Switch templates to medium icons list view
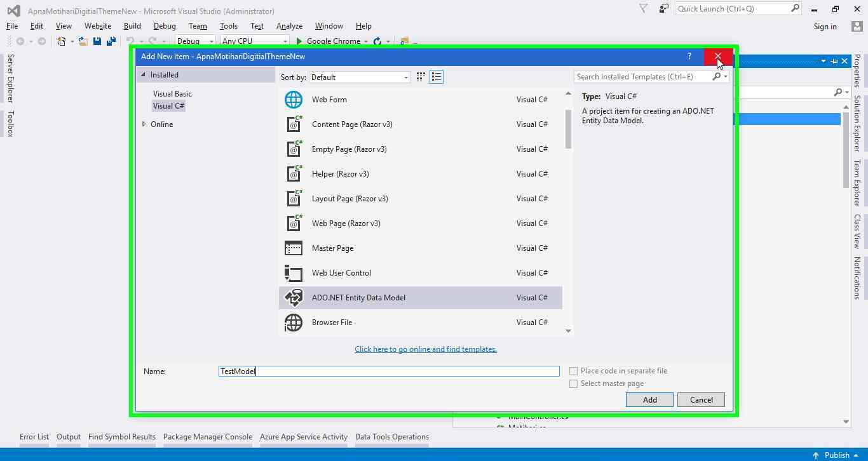Image resolution: width=868 pixels, height=461 pixels. point(437,77)
